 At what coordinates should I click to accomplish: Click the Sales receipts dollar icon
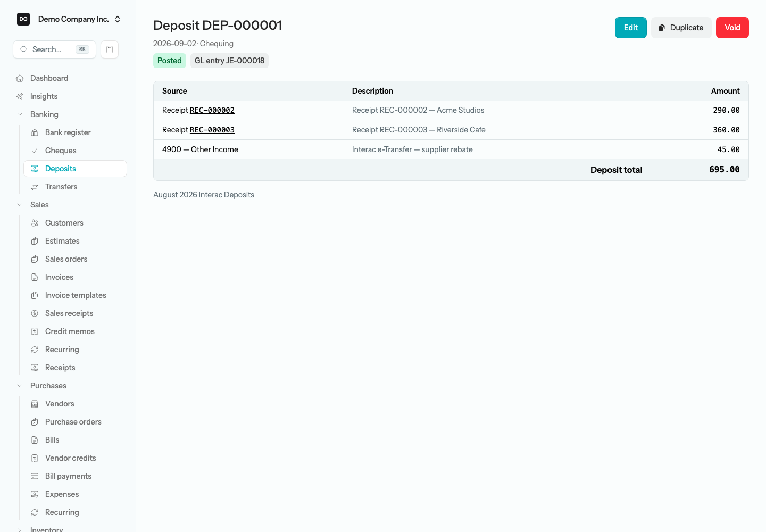35,313
